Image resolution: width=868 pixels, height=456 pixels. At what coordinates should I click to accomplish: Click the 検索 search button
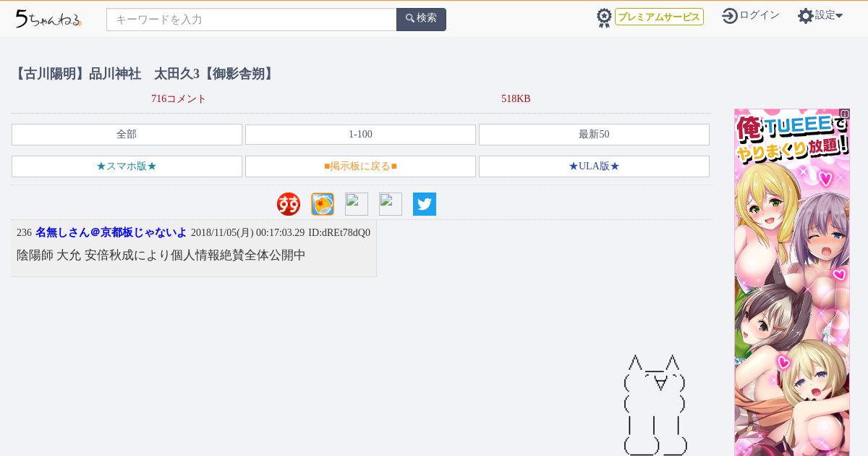(x=421, y=20)
